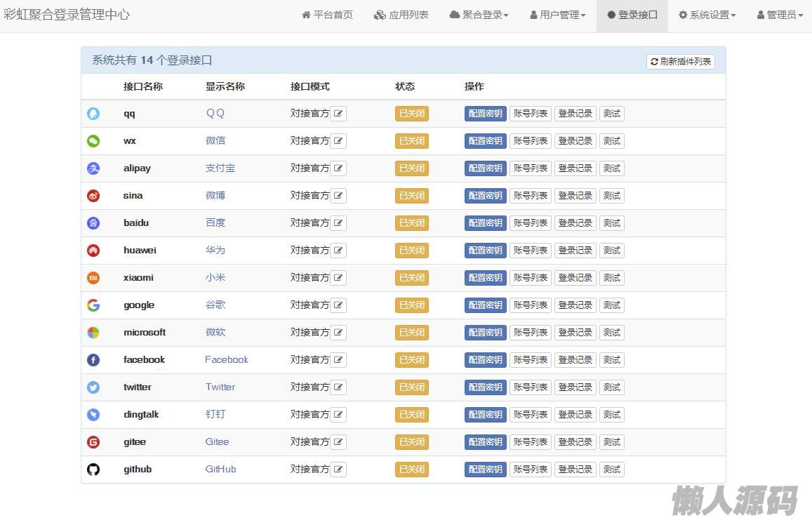Edit interface mode for github row
Screen dimensions: 812x525
click(x=338, y=470)
